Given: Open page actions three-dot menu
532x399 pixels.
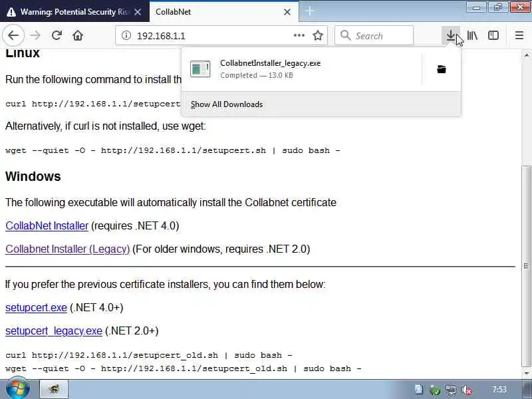Looking at the screenshot, I should pos(299,35).
